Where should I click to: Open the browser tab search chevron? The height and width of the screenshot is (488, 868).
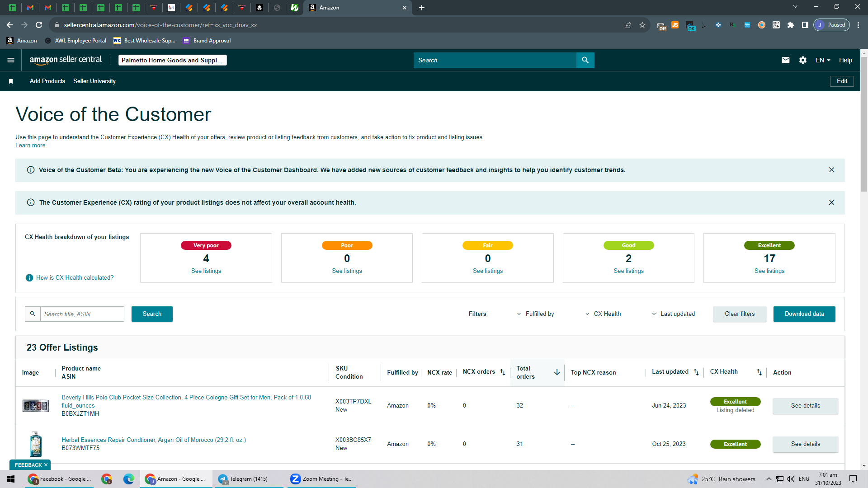795,7
